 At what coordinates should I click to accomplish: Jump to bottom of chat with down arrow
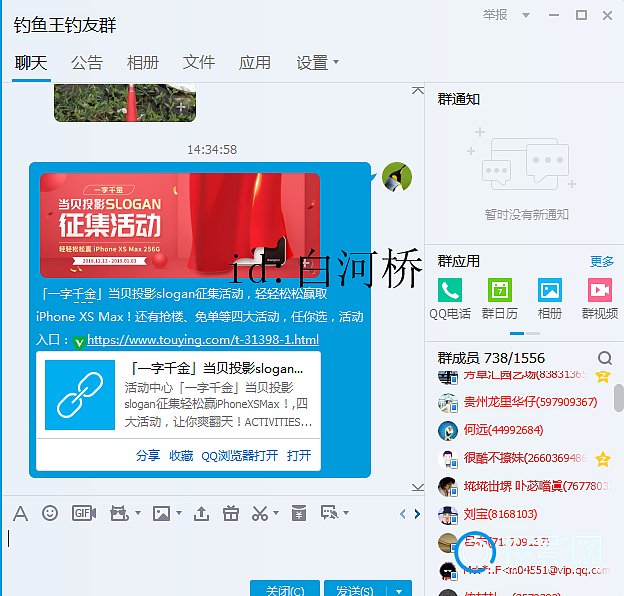417,487
